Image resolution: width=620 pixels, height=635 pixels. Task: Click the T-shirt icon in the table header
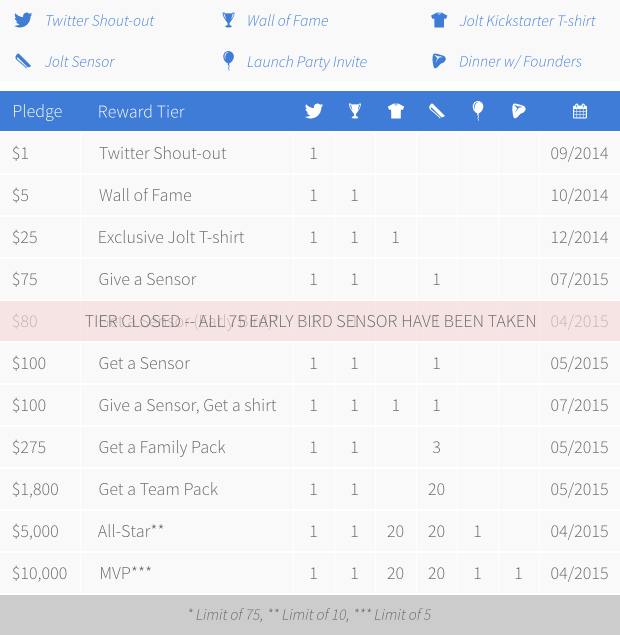click(396, 111)
